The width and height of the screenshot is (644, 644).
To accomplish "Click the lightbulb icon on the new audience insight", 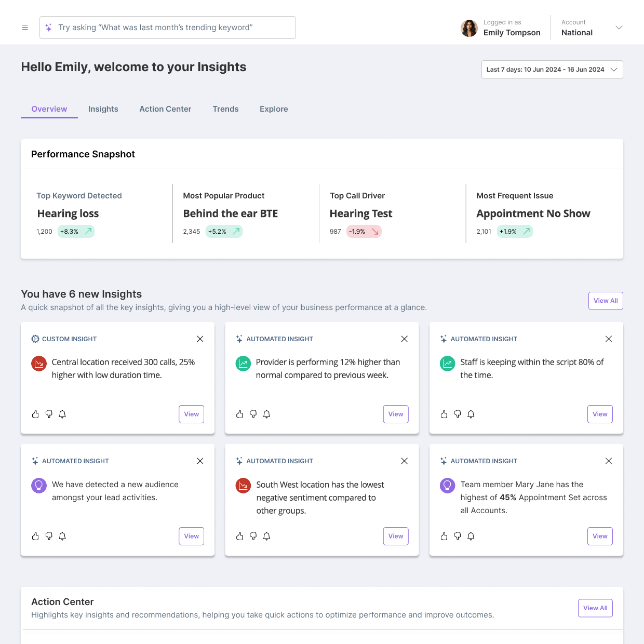I will click(x=38, y=486).
